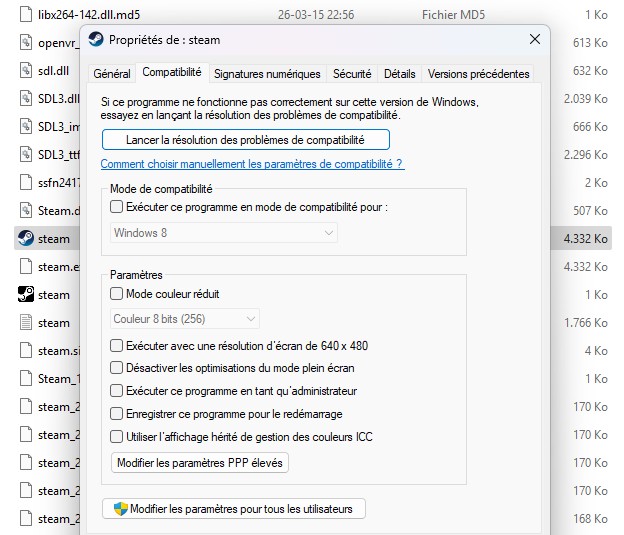624x535 pixels.
Task: Open the Signatures numériques tab
Action: click(267, 74)
